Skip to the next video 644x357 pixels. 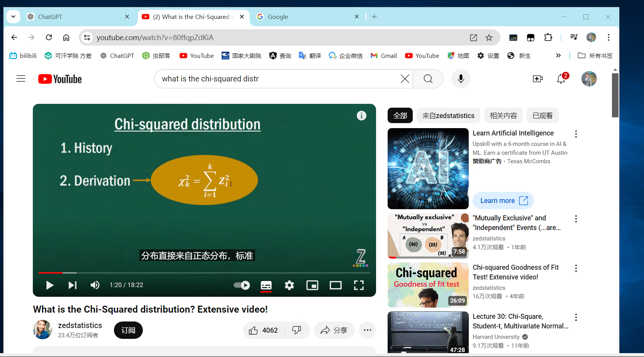(72, 285)
